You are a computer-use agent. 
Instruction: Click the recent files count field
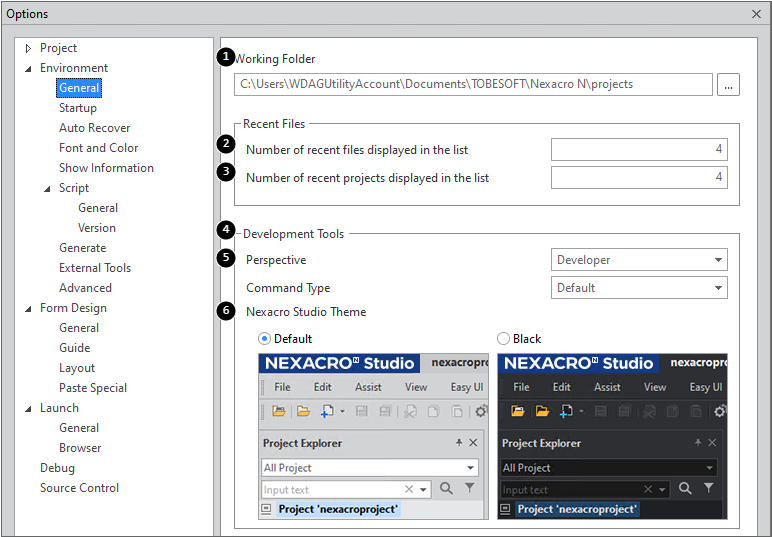click(639, 150)
